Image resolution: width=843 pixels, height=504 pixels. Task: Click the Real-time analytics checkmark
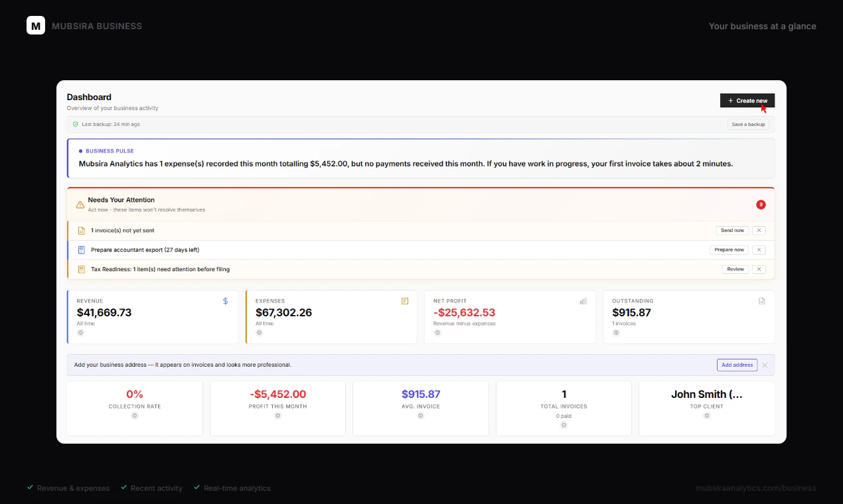coord(196,487)
